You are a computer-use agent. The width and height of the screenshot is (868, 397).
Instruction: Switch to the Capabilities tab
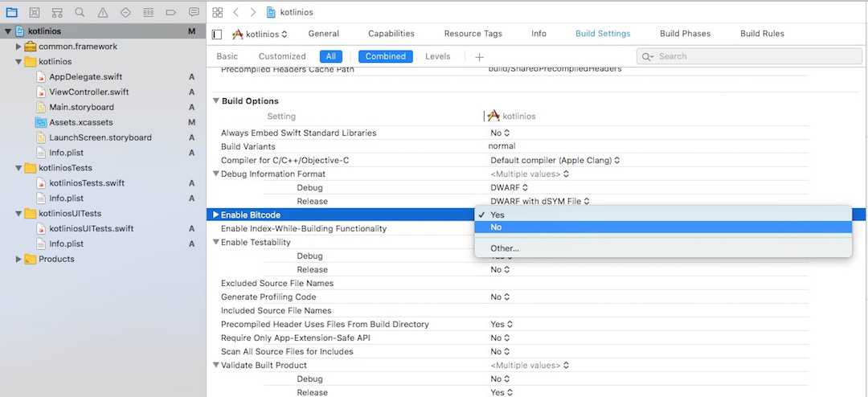[x=391, y=34]
